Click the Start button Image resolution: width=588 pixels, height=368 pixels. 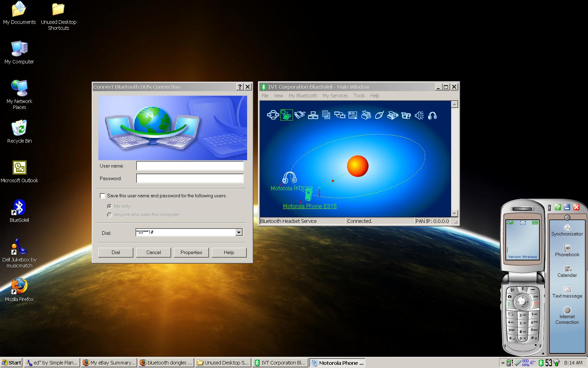coord(12,363)
